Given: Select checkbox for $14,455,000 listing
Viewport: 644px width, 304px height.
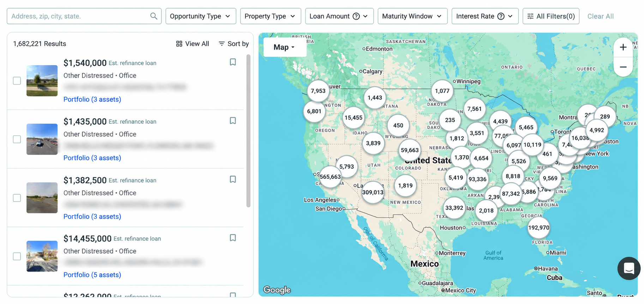Looking at the screenshot, I should pos(17,256).
